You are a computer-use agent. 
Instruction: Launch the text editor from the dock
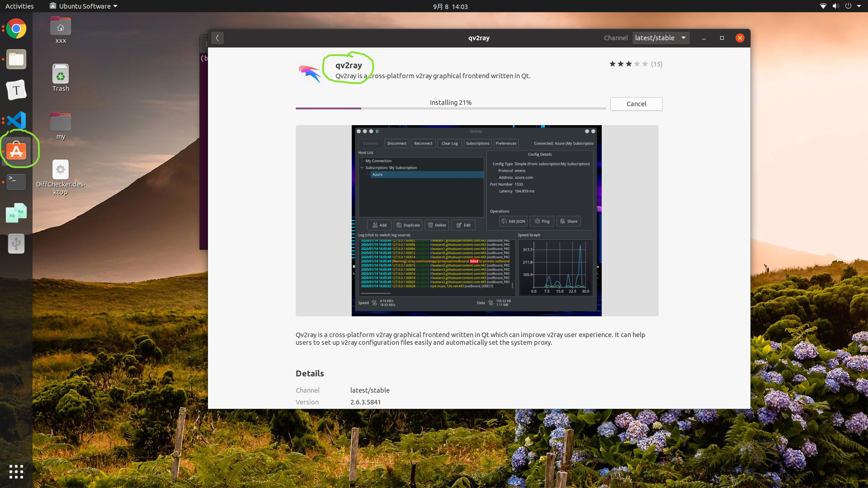(x=16, y=89)
